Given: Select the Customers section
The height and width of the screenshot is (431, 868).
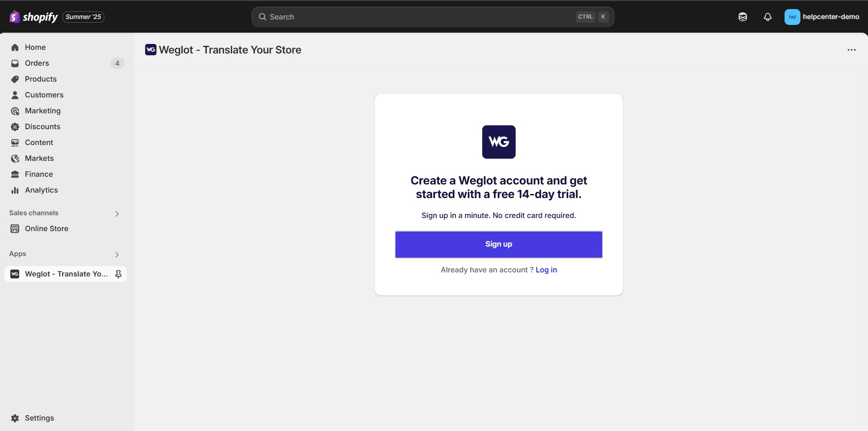Looking at the screenshot, I should tap(44, 95).
